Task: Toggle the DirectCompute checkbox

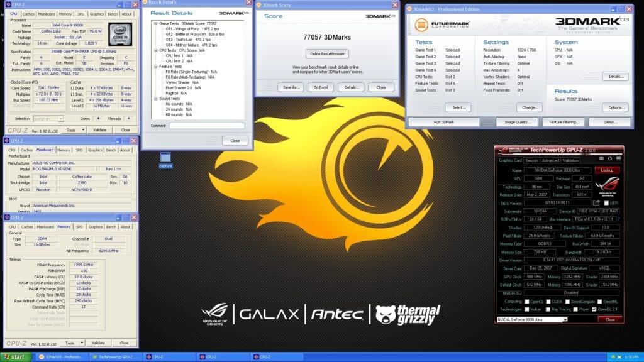Action: (567, 302)
